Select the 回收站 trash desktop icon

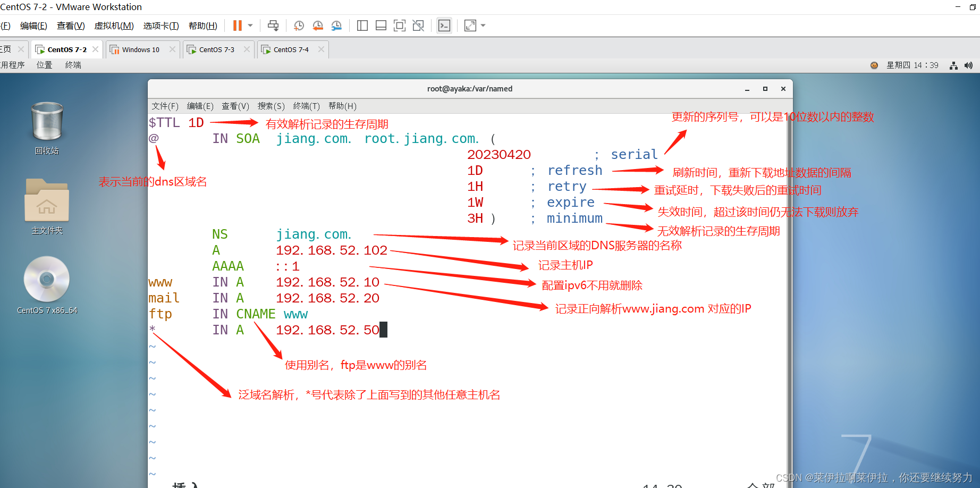point(47,128)
